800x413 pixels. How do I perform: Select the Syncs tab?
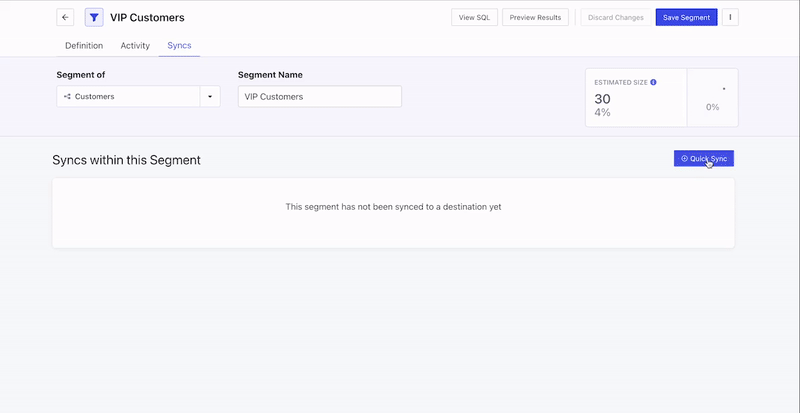coord(179,46)
